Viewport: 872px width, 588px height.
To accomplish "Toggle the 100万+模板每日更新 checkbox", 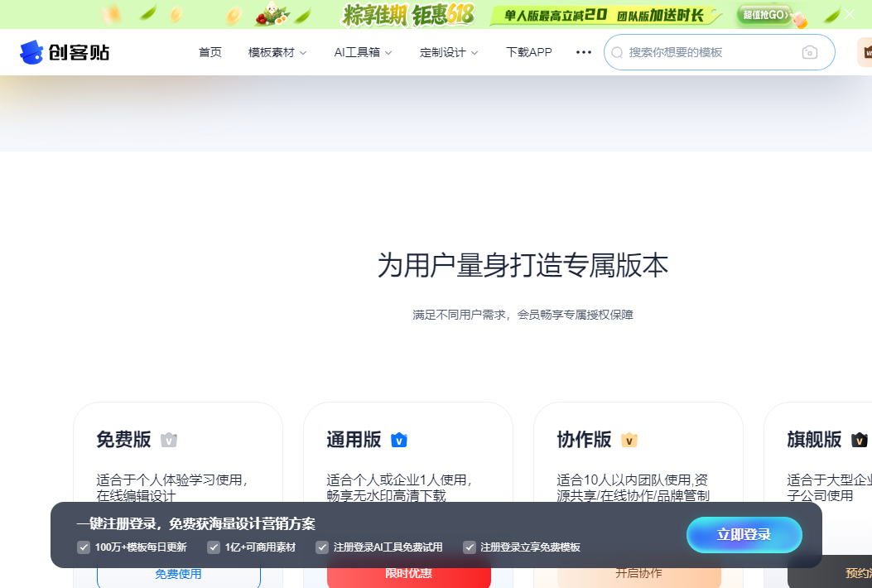I will click(84, 547).
